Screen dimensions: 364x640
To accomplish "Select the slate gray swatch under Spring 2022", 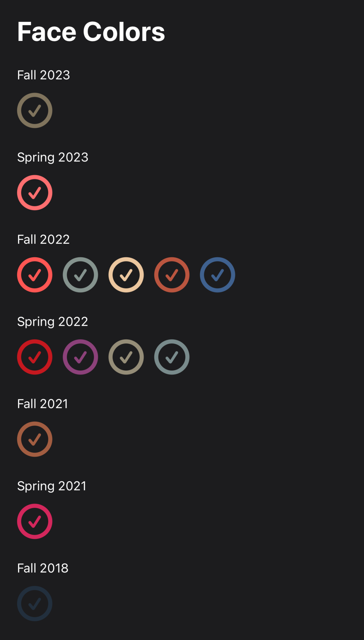I will pos(172,357).
